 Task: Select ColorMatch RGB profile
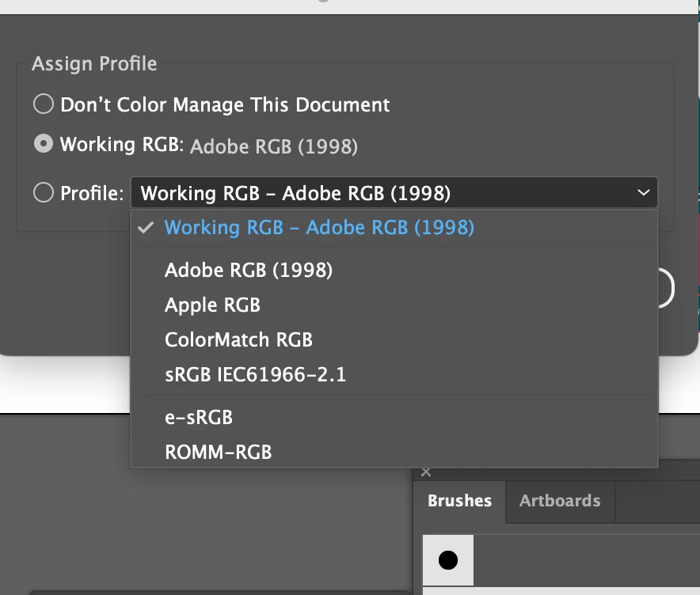click(x=238, y=340)
